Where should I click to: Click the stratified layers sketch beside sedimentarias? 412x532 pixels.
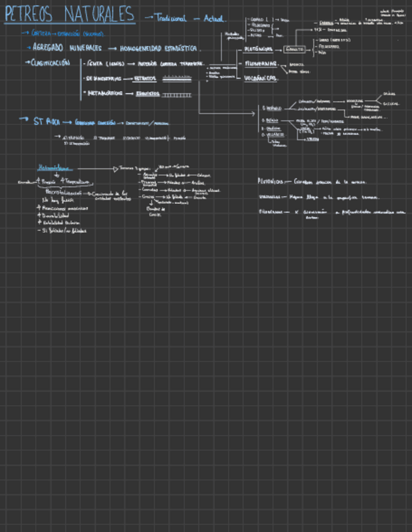click(177, 78)
